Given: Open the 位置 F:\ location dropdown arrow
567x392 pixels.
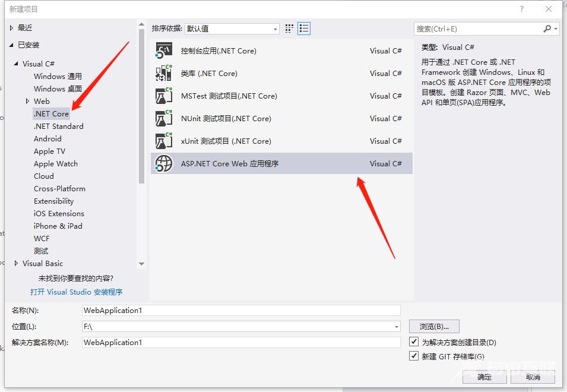Looking at the screenshot, I should (397, 327).
